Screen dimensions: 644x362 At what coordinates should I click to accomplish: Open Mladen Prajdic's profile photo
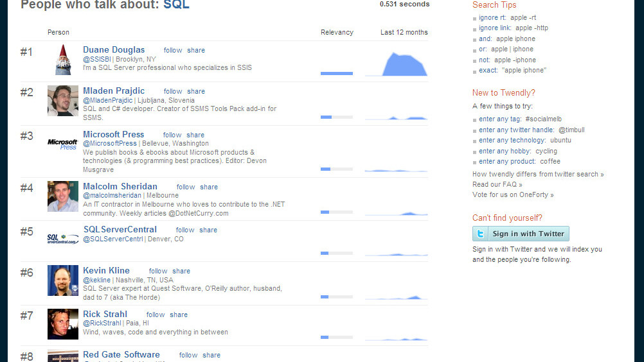coord(62,101)
